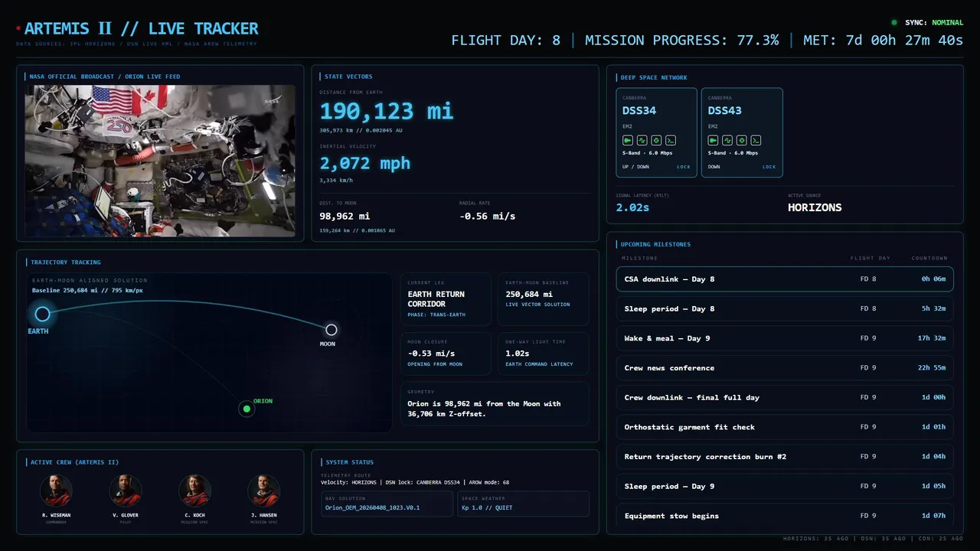Click the DSS43 ranging target icon

pos(742,140)
